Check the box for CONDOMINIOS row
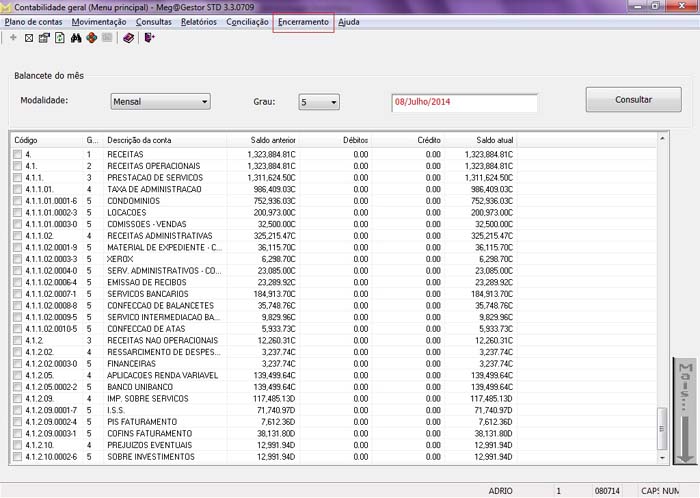Screen dimensions: 700x498 pos(17,199)
